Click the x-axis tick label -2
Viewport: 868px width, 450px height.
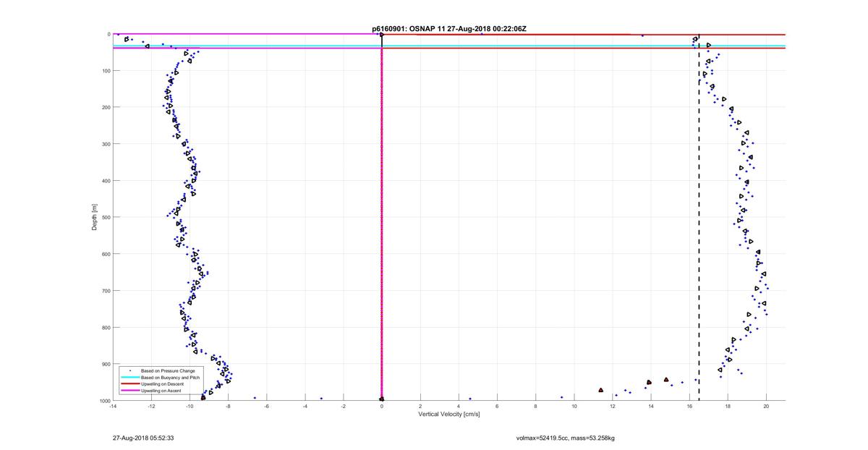(343, 407)
